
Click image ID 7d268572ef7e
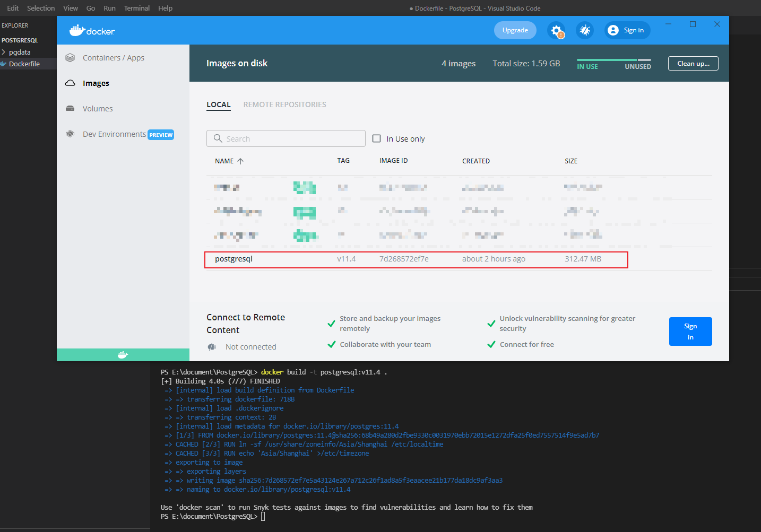pos(404,259)
